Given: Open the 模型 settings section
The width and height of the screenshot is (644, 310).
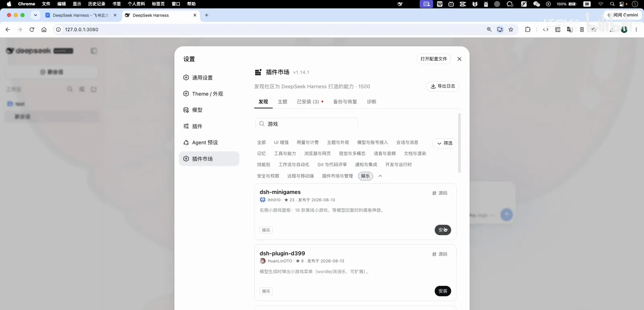Looking at the screenshot, I should pos(209,110).
